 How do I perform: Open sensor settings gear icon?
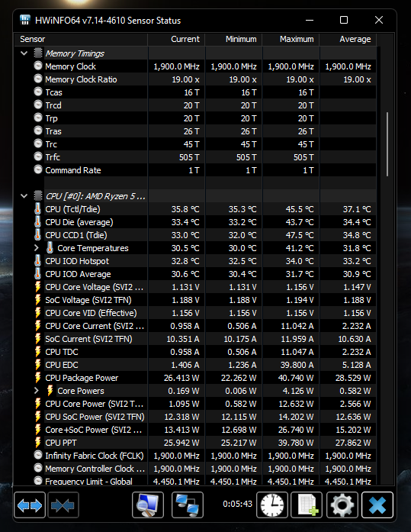342,505
